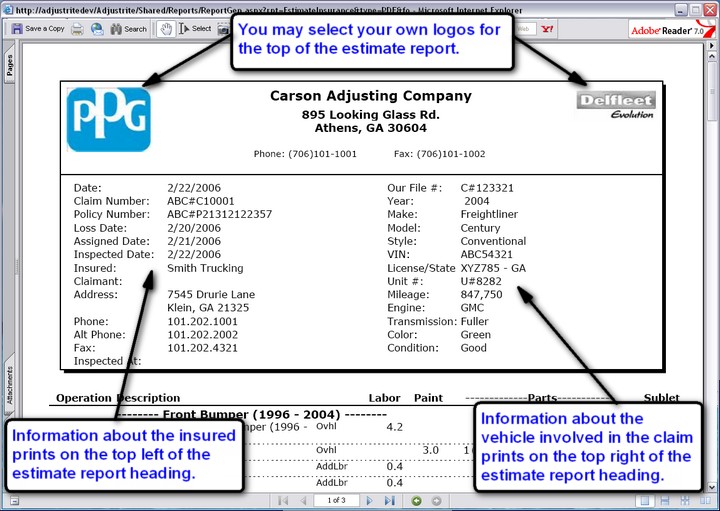Switch to Continuous page layout icon
Screen dimensions: 720x511
(x=664, y=500)
